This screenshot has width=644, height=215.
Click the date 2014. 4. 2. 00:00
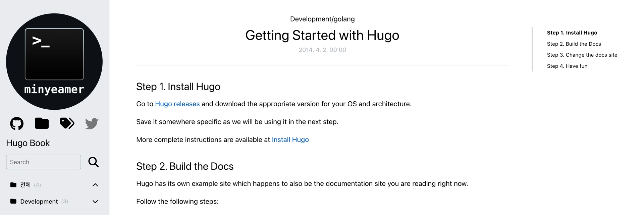pos(322,50)
